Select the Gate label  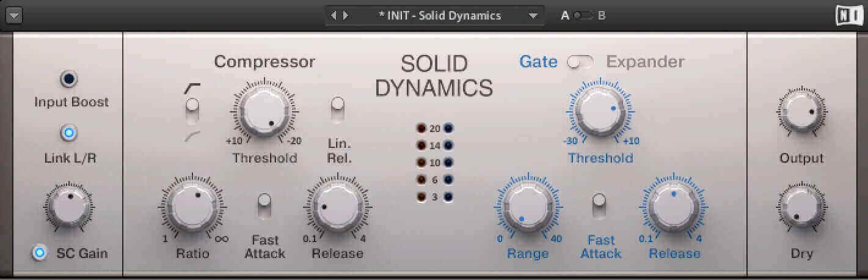click(x=538, y=62)
